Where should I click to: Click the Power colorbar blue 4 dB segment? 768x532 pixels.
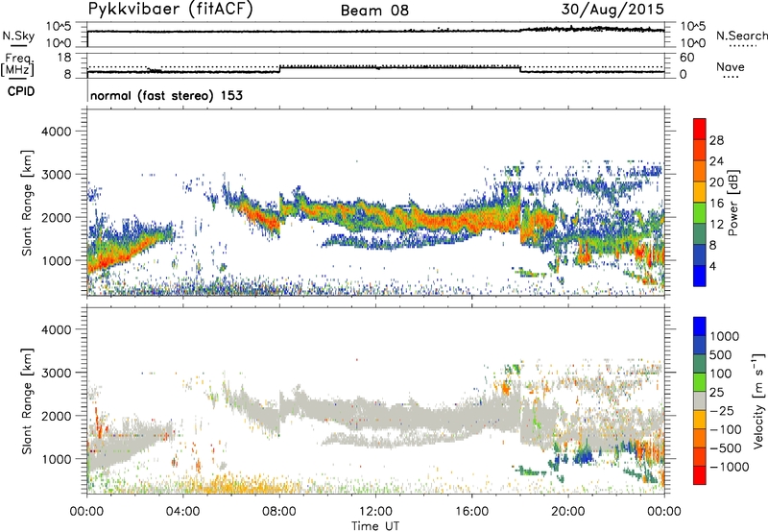coord(700,276)
